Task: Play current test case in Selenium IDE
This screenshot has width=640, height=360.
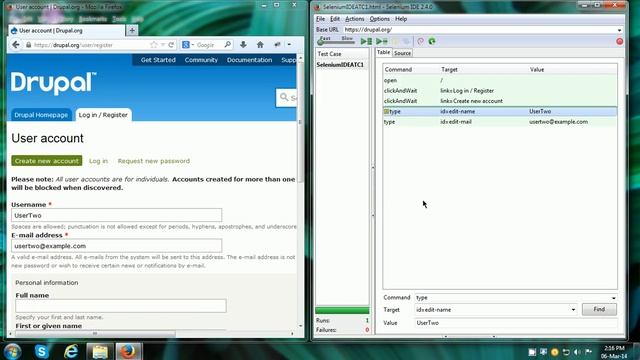Action: [382, 41]
